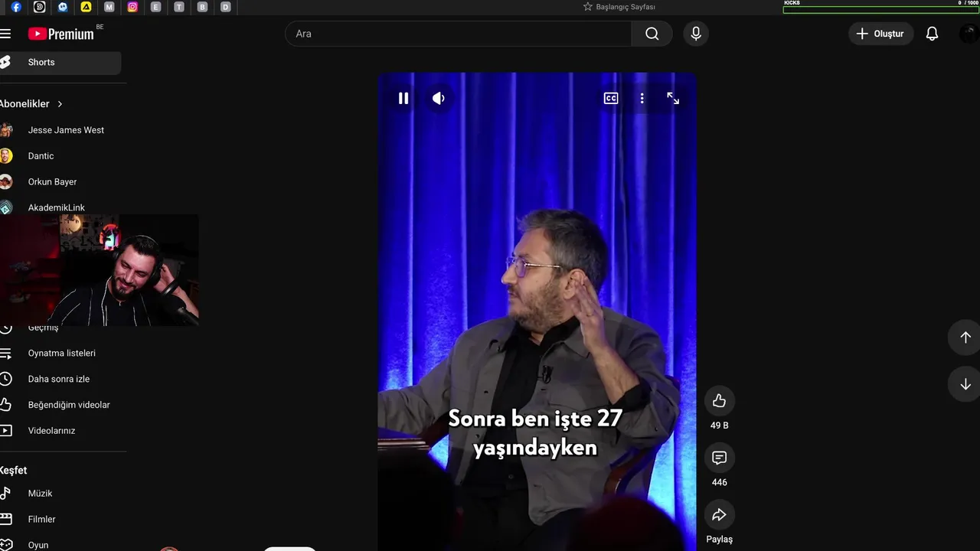Open the gray 'T' bookmark tile

[x=178, y=7]
